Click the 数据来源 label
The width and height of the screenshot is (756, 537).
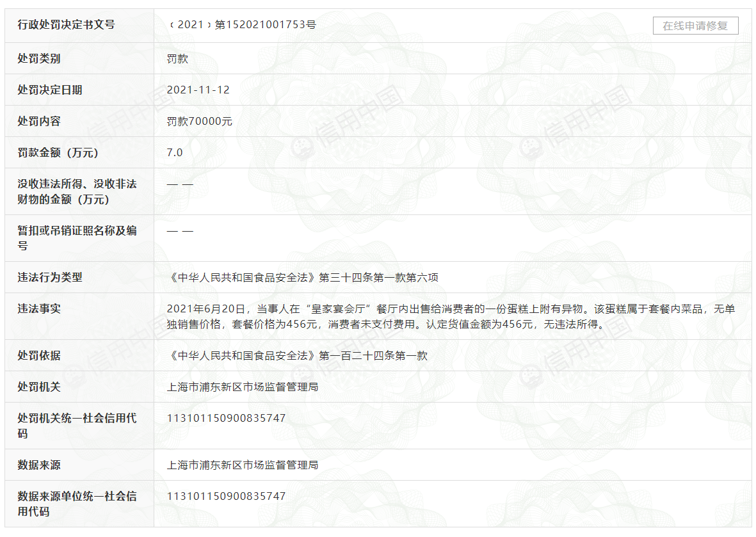tap(39, 465)
